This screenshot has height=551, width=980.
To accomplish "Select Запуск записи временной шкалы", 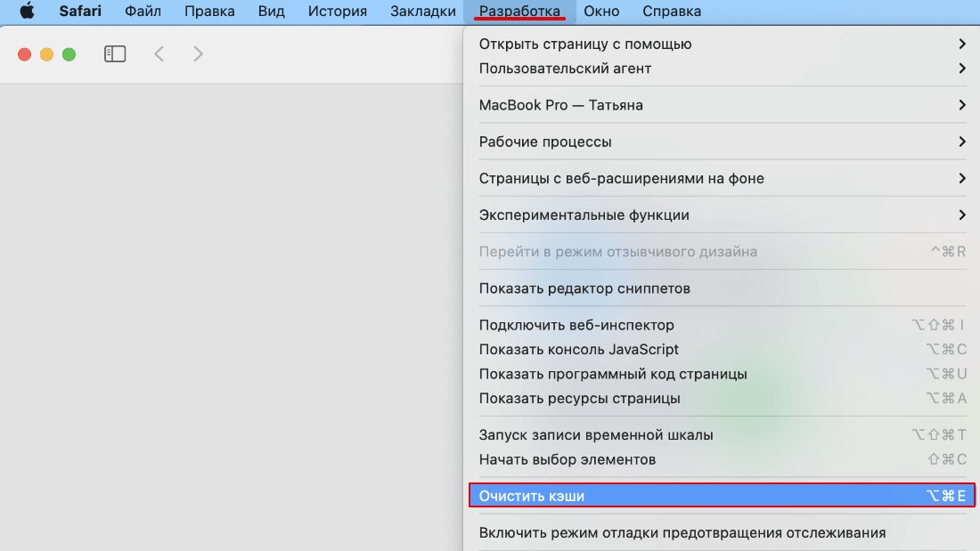I will [x=722, y=434].
